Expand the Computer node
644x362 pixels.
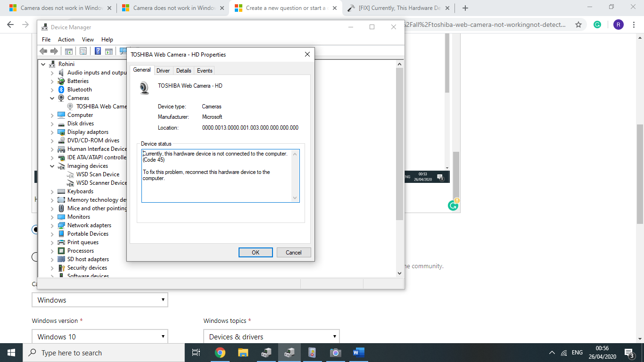[x=52, y=115]
